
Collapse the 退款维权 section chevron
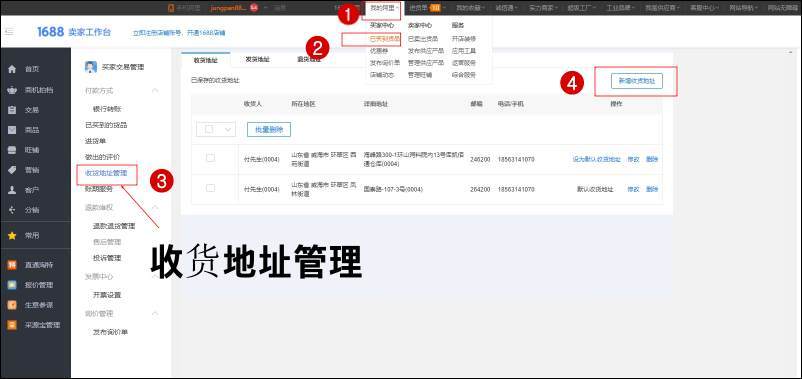point(155,207)
